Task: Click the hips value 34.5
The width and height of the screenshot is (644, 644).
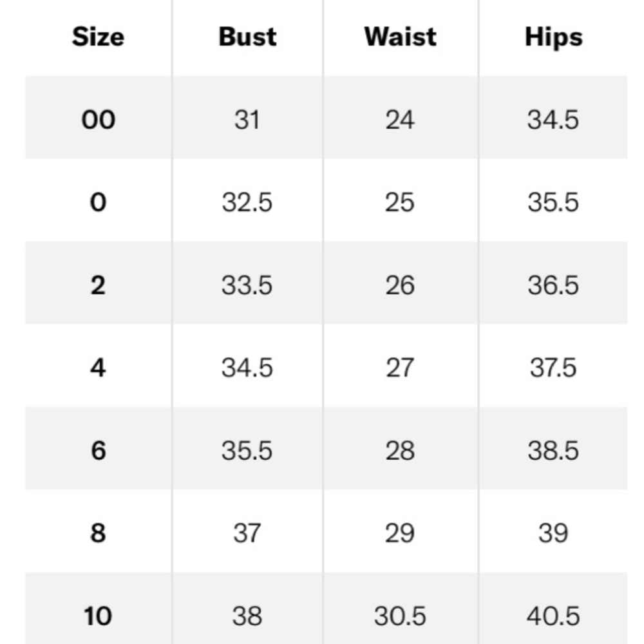Action: tap(553, 120)
